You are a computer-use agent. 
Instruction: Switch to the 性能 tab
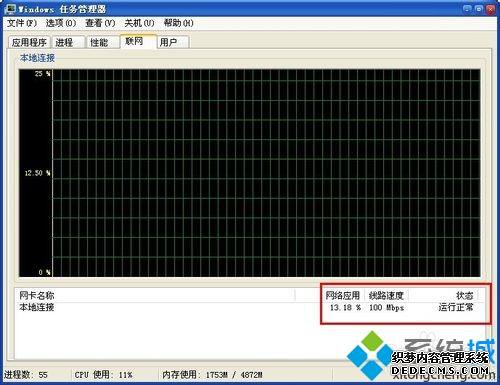[x=103, y=42]
